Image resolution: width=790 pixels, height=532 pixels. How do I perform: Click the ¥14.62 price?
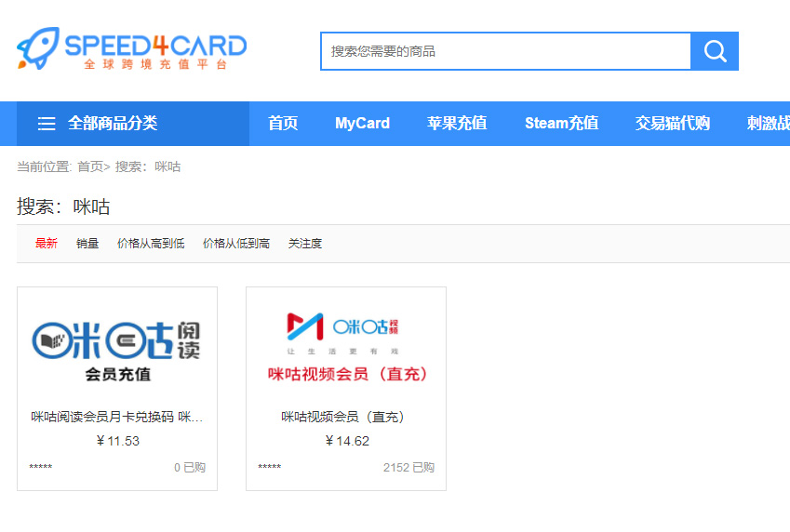point(347,441)
